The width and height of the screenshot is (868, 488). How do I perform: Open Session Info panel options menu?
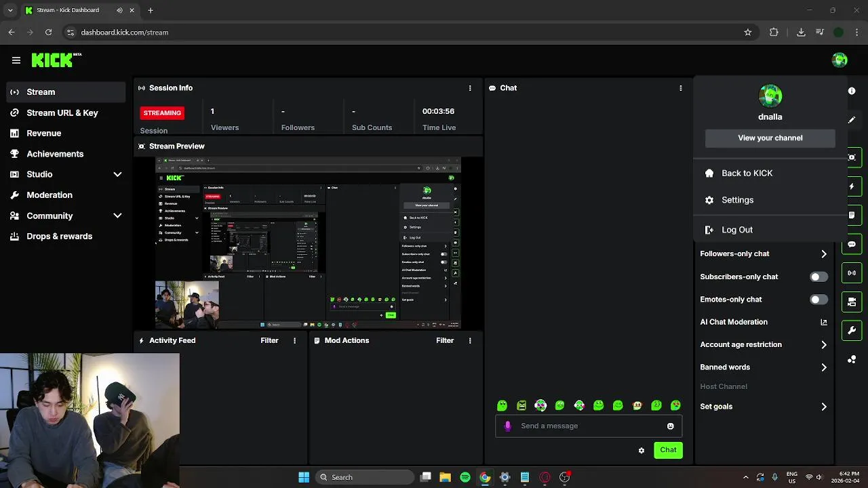click(470, 88)
